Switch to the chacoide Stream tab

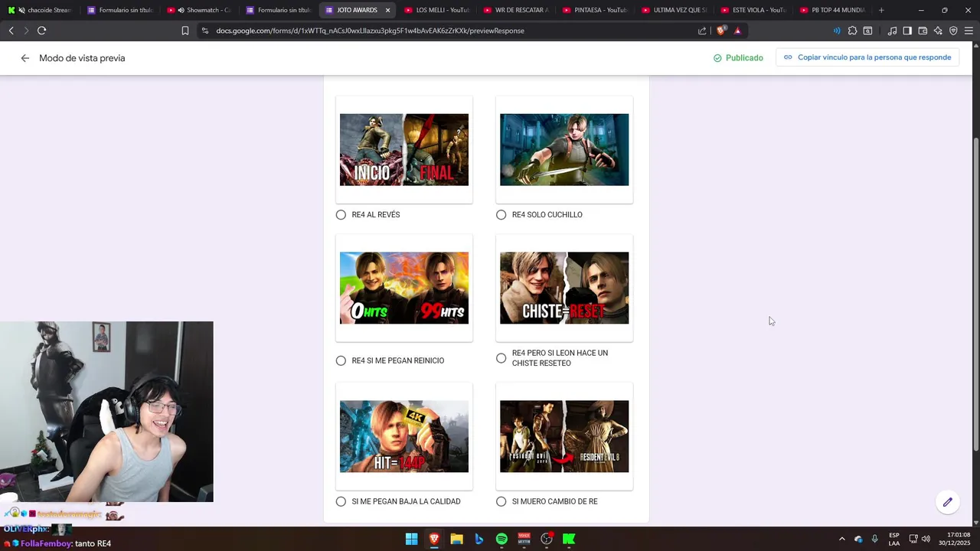pos(40,10)
